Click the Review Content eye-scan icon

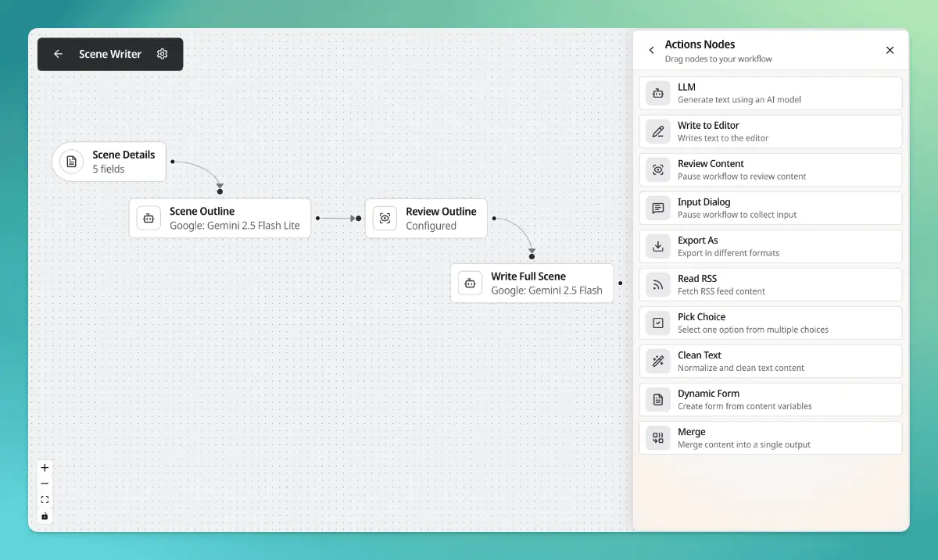tap(658, 169)
